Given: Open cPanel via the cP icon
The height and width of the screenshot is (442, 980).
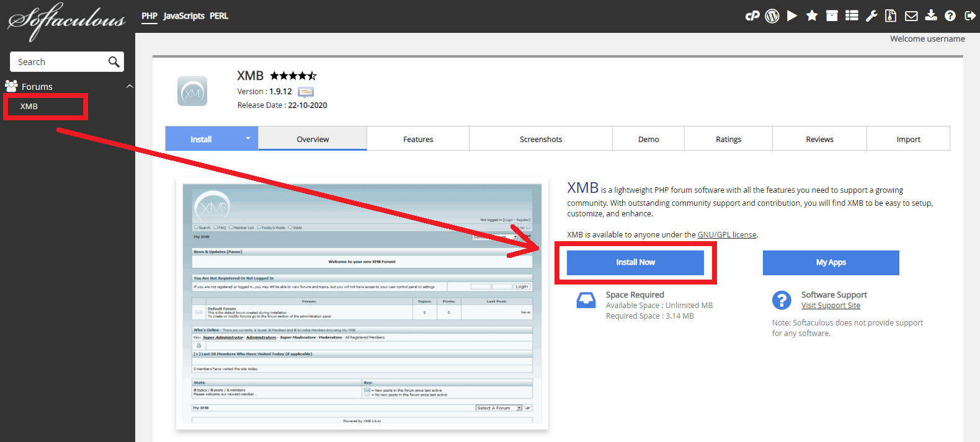Looking at the screenshot, I should (752, 16).
